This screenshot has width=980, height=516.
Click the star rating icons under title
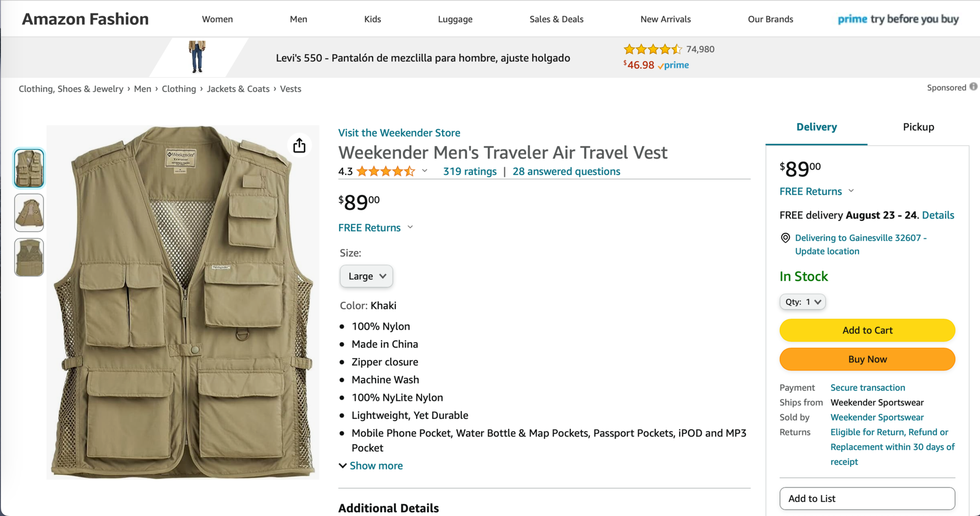pyautogui.click(x=386, y=172)
